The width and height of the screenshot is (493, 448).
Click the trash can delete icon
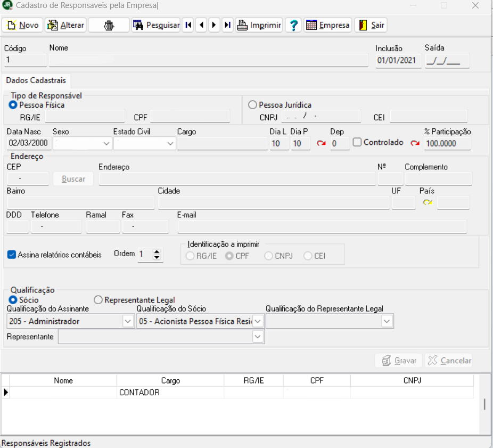tap(109, 25)
